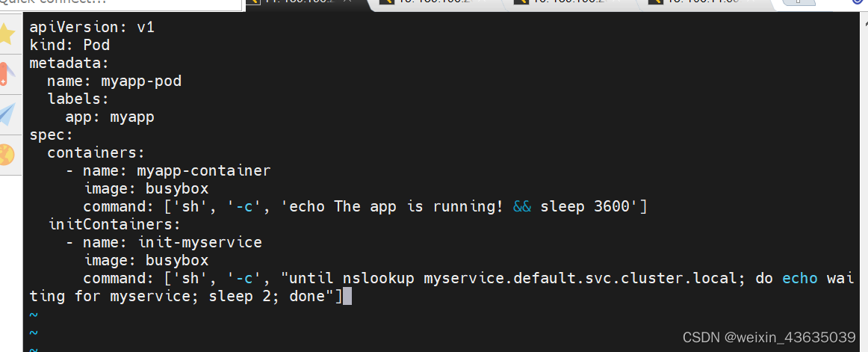Close the active first terminal tab

pyautogui.click(x=348, y=1)
